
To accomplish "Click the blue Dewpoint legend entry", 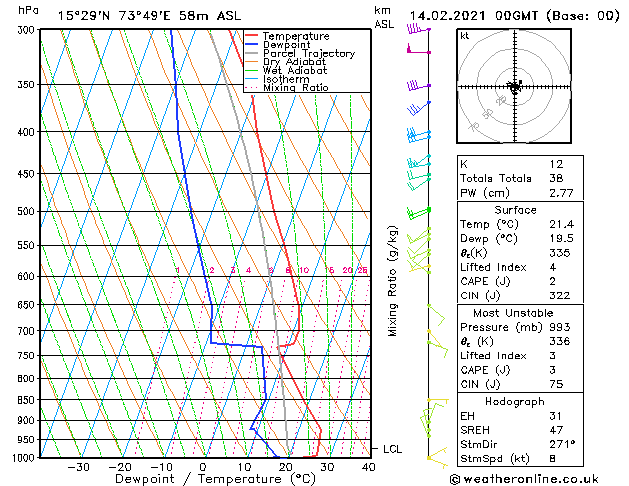I will [278, 45].
